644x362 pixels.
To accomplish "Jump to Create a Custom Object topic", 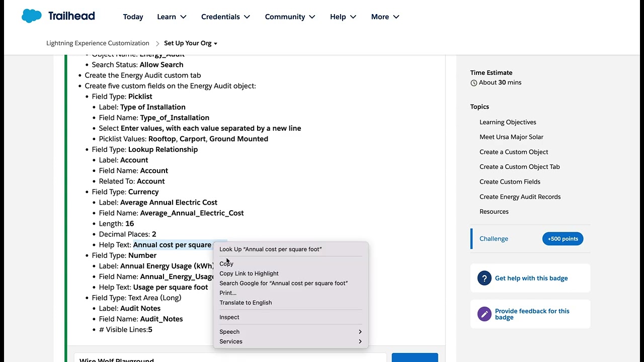I will point(514,152).
